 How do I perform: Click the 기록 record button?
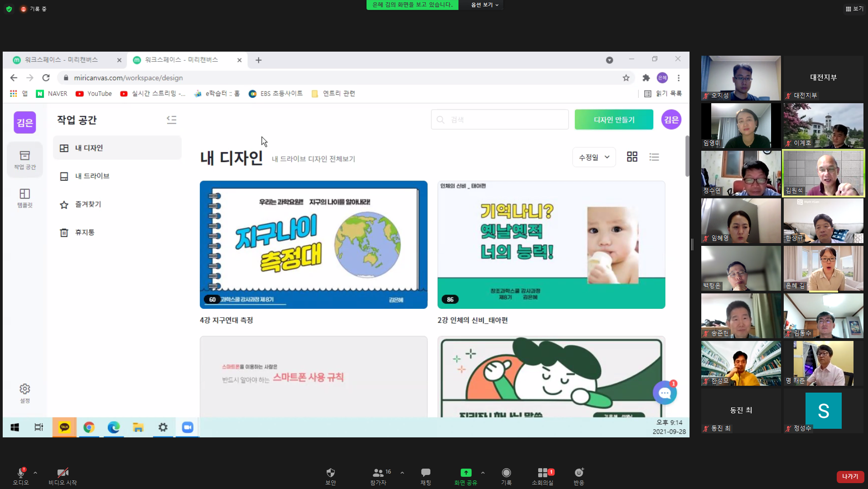click(x=506, y=476)
